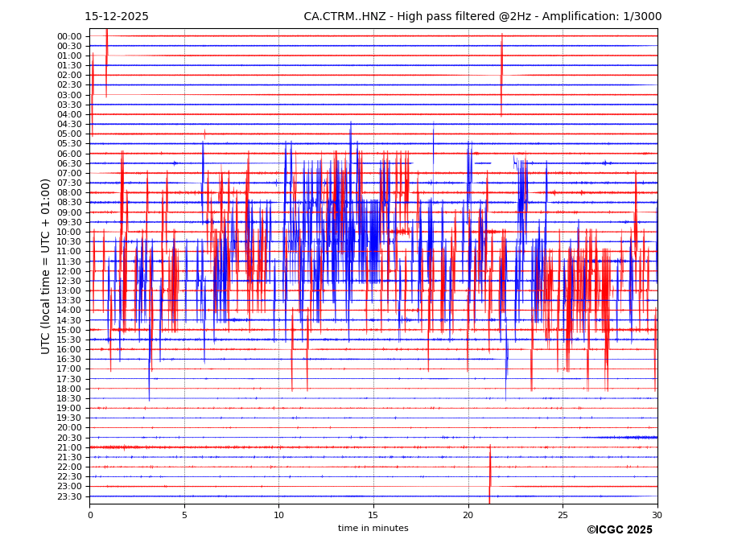Select the 21:00 time tick label
Viewport: 746px width, 560px height.
[69, 447]
